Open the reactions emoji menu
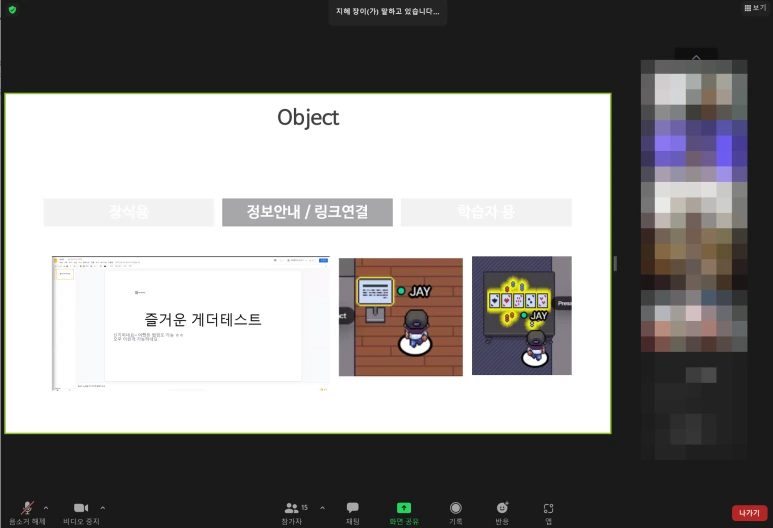The height and width of the screenshot is (528, 773). tap(502, 513)
